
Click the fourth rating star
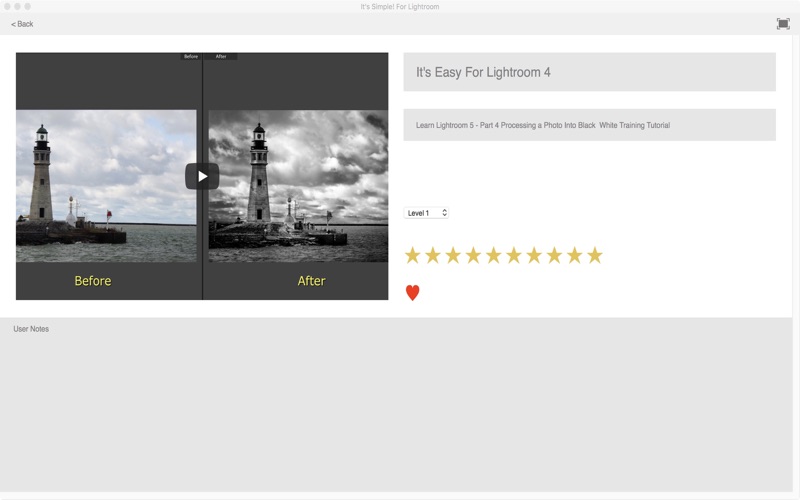point(473,255)
